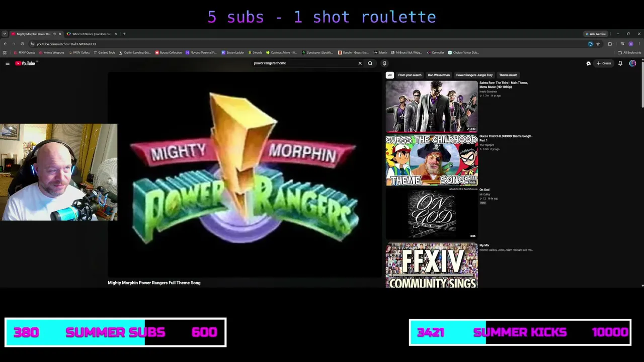The image size is (644, 362).
Task: Open the YouTube account avatar menu
Action: click(x=632, y=63)
